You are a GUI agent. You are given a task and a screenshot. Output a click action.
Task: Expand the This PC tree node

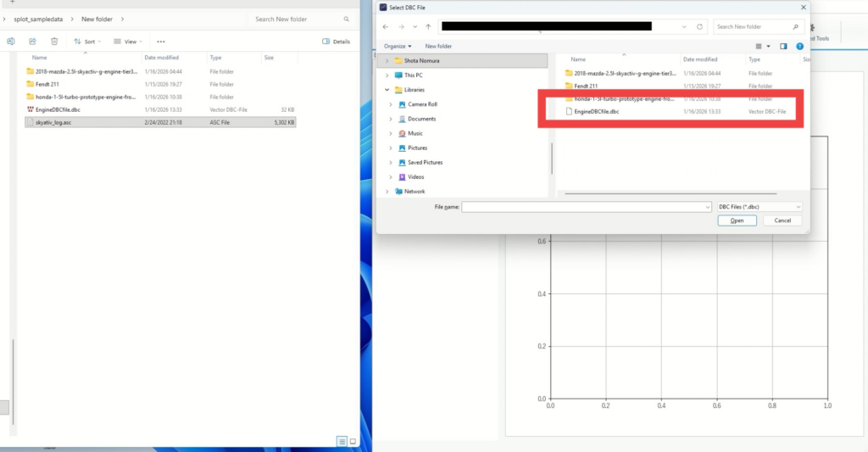click(x=387, y=75)
